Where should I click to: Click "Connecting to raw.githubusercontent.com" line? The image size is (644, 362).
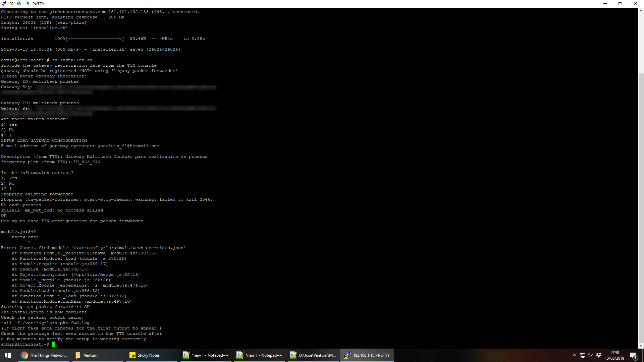(100, 12)
